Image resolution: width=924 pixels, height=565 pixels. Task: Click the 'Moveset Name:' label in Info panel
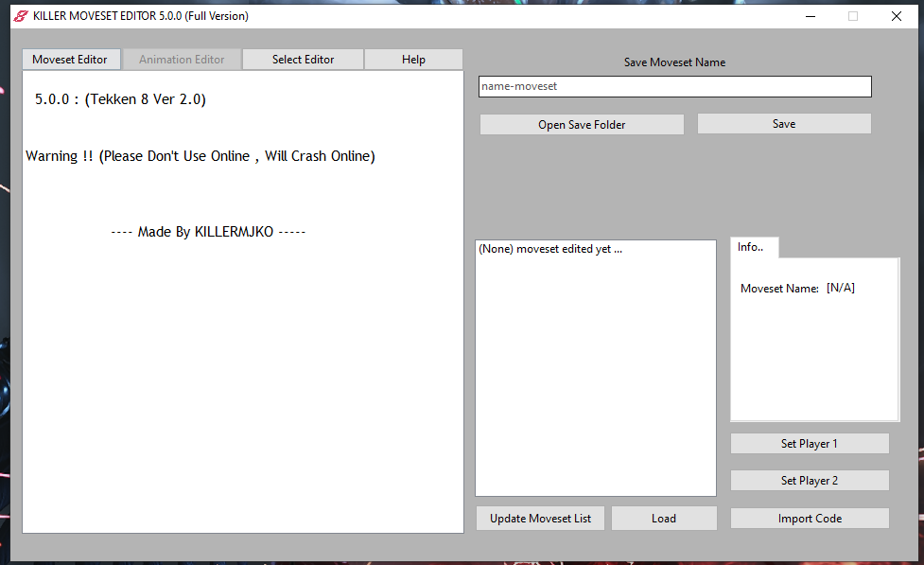[779, 289]
